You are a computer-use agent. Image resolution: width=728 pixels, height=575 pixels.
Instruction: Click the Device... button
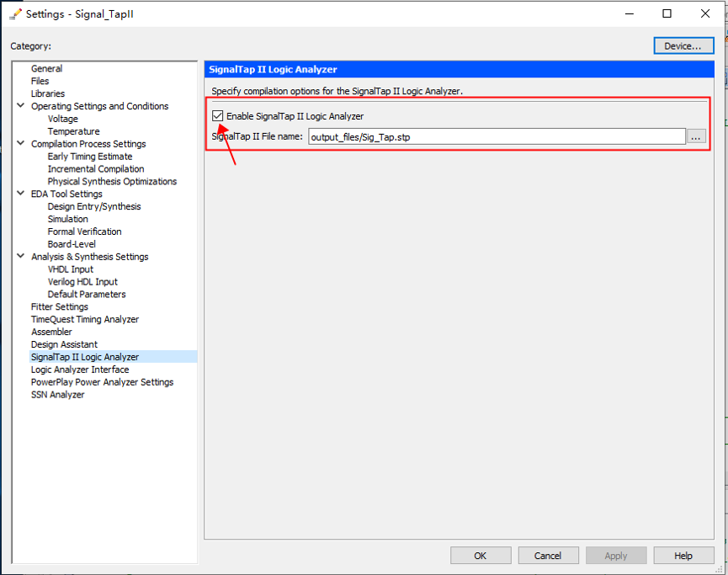pyautogui.click(x=683, y=46)
